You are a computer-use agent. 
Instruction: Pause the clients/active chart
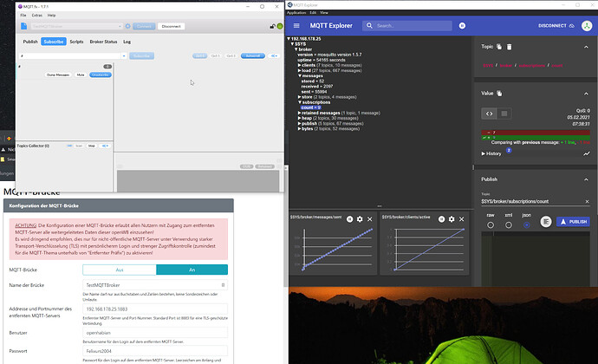click(x=441, y=219)
